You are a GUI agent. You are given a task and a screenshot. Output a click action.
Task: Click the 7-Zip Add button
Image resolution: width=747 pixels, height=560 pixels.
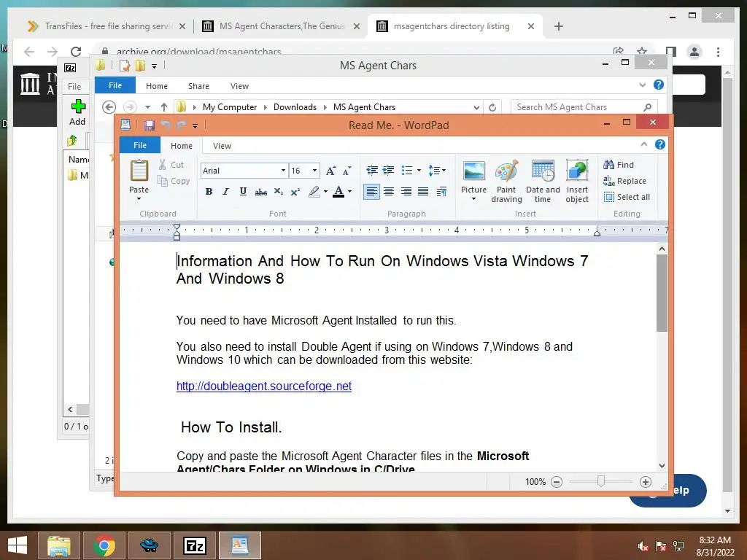77,112
